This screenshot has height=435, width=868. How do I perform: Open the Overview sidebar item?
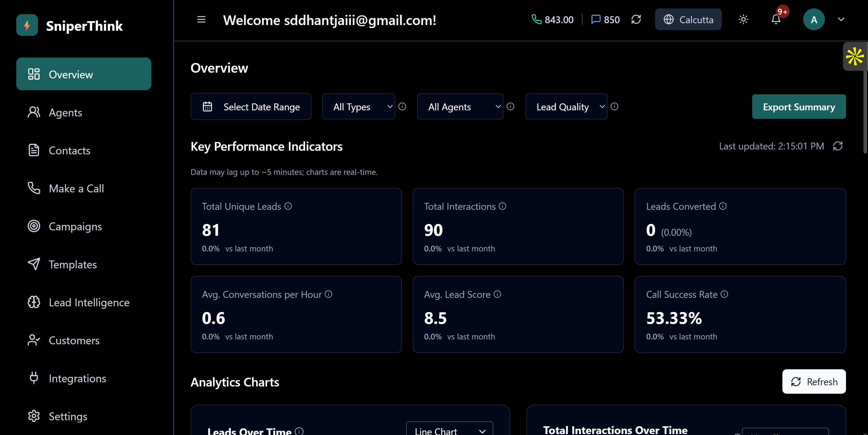84,74
